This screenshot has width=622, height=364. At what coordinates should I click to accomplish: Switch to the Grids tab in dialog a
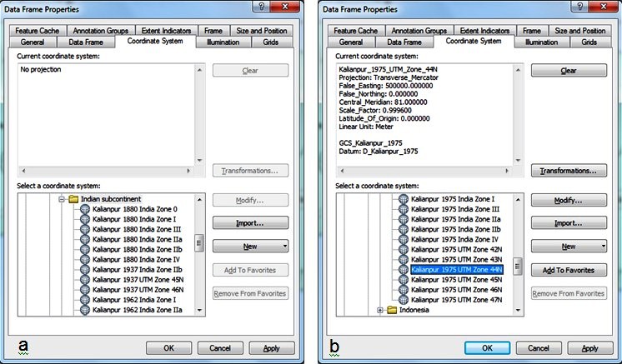click(x=271, y=42)
